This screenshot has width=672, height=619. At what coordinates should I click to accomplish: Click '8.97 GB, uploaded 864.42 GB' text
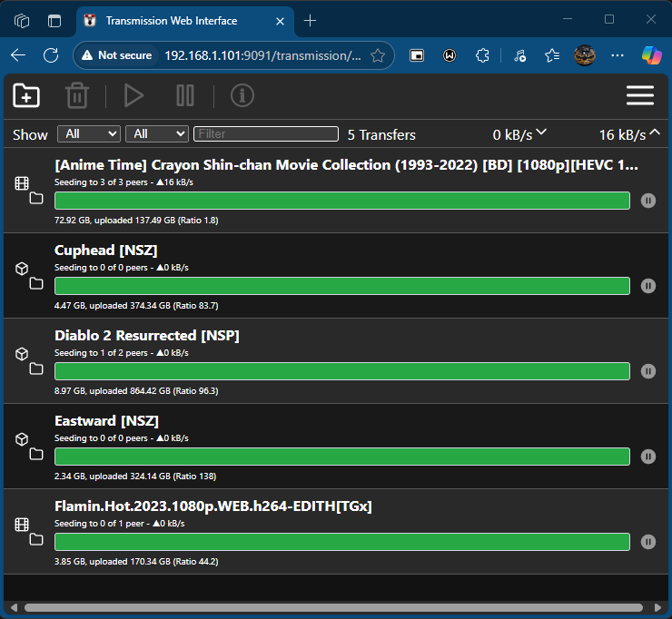pos(113,390)
